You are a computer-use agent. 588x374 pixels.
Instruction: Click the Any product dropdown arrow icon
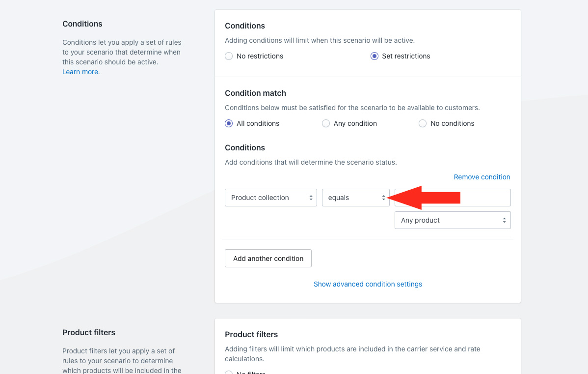tap(504, 220)
